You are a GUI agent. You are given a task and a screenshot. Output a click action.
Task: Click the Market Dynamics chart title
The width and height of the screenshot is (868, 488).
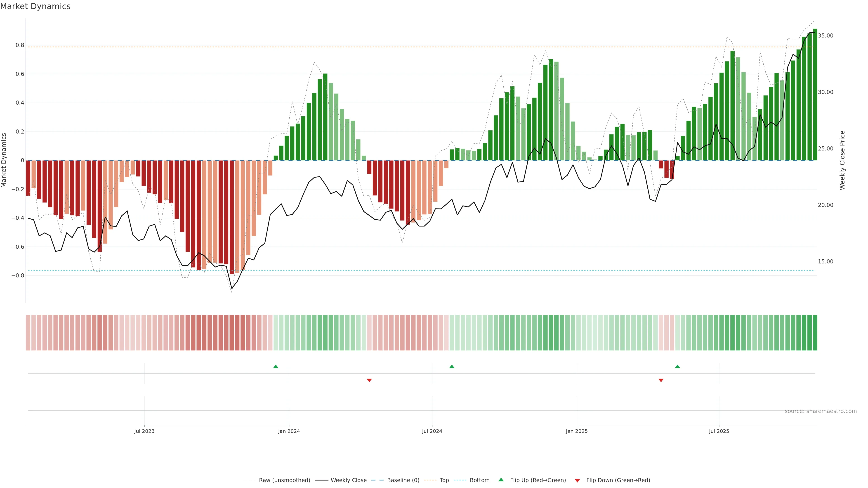tap(35, 6)
